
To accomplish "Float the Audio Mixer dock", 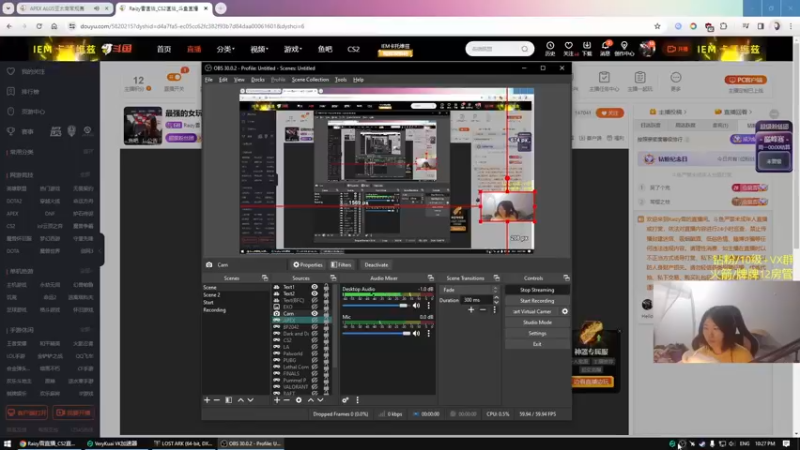I will 431,278.
